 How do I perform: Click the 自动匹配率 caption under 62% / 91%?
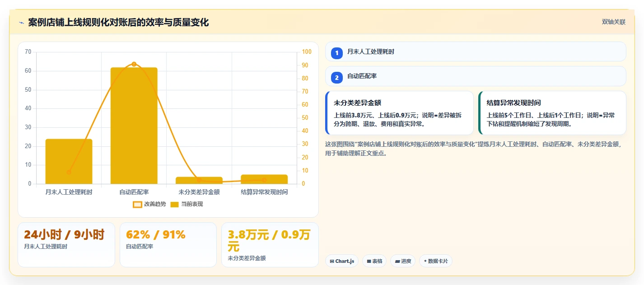pos(140,247)
